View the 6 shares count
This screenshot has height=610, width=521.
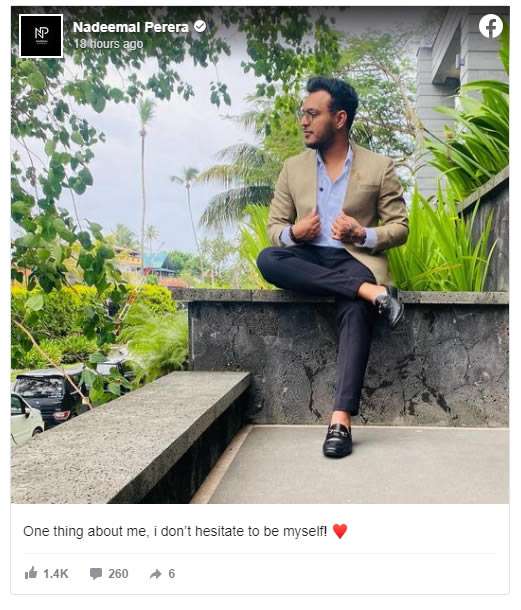172,574
